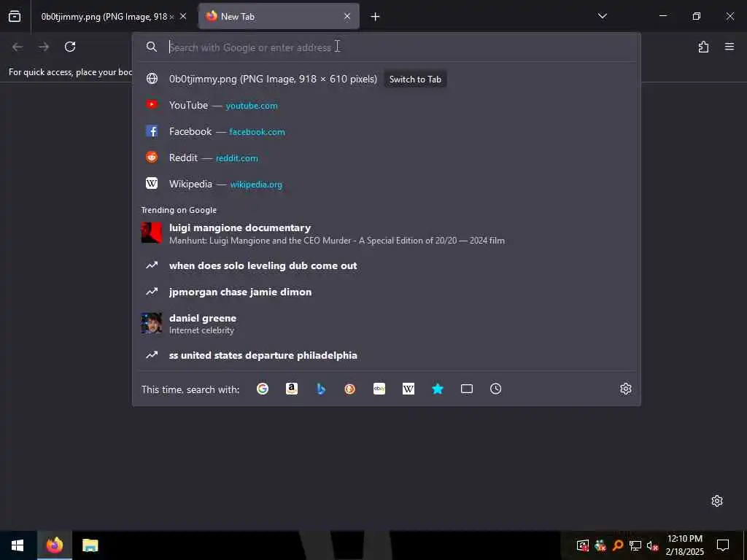The width and height of the screenshot is (747, 560).
Task: Search this time with Google
Action: point(263,389)
